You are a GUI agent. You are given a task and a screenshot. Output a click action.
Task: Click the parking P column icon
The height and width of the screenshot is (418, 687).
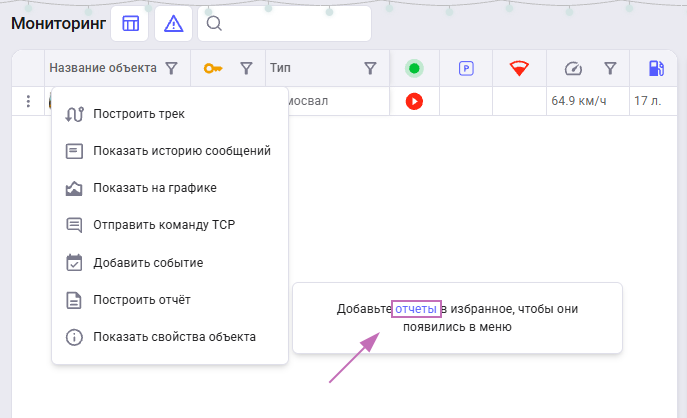pos(465,68)
